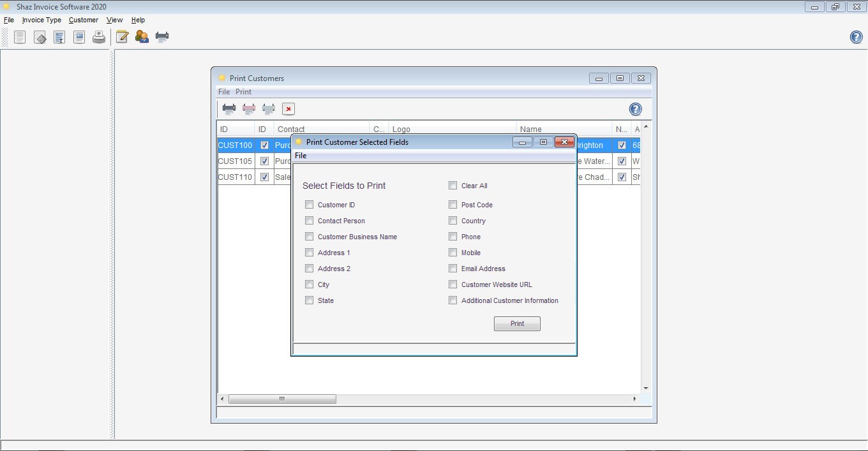The height and width of the screenshot is (451, 868).
Task: Click the document with diamond icon in main toolbar
Action: [40, 38]
